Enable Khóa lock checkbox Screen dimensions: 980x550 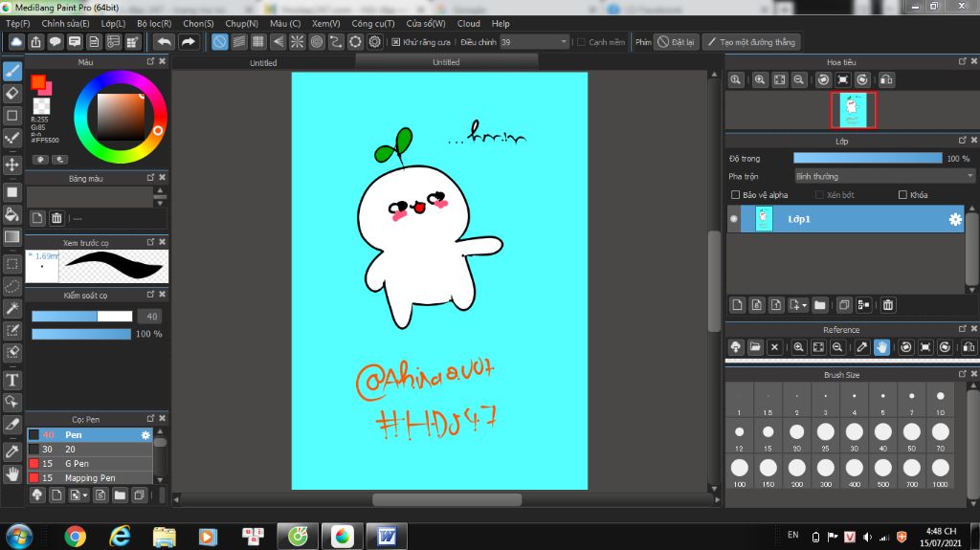(x=902, y=195)
